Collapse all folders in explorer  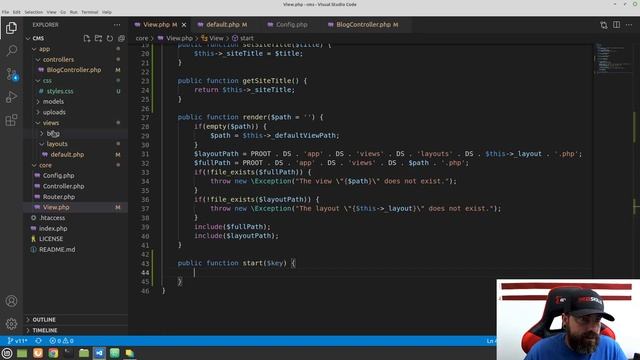[121, 38]
